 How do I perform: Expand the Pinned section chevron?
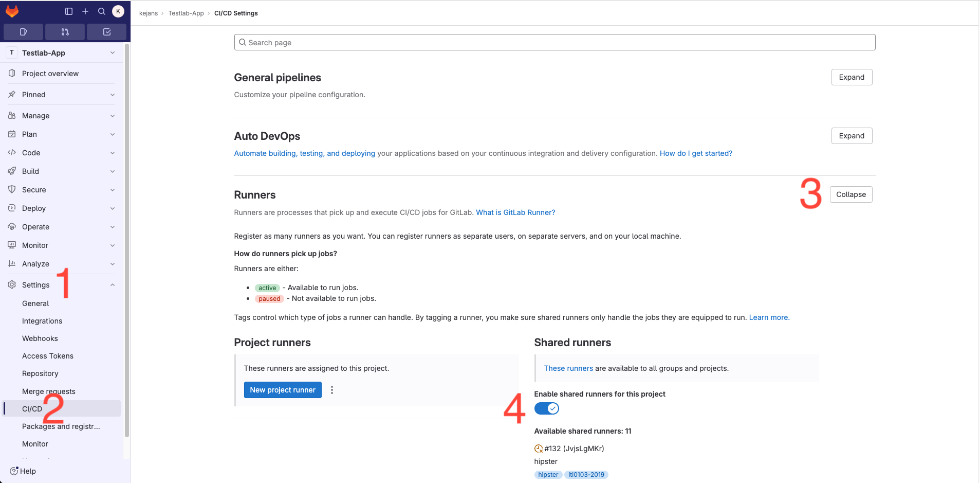(113, 95)
